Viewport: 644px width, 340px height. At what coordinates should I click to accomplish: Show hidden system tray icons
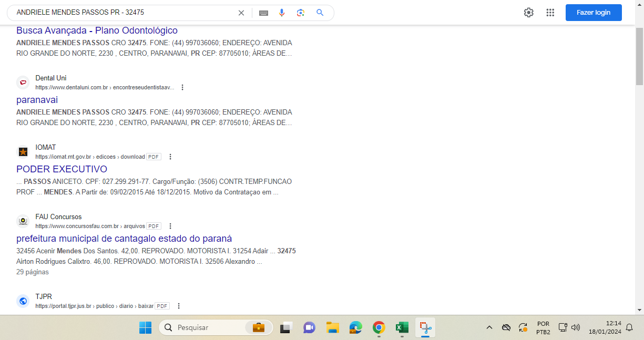[489, 327]
